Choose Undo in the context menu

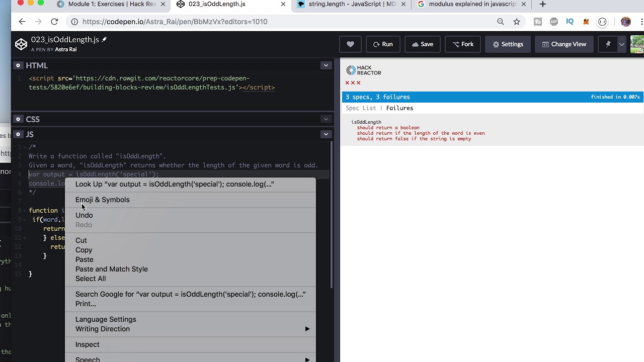pyautogui.click(x=191, y=215)
